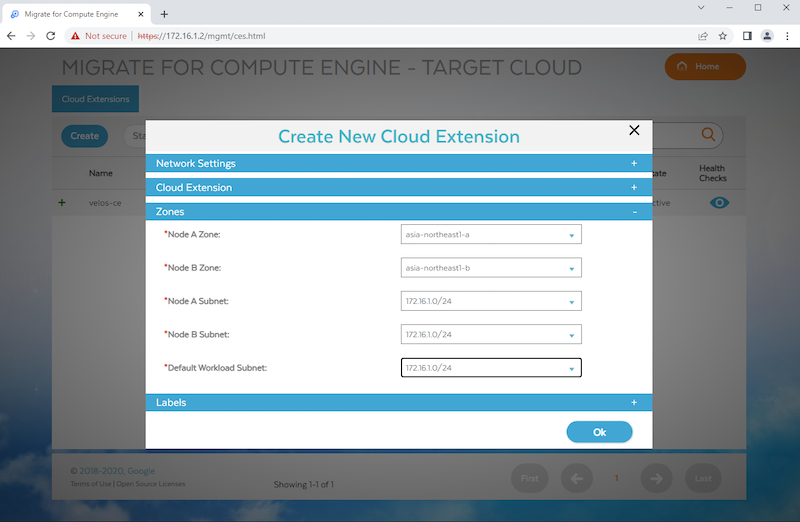Switch to the Cloud Extensions tab
800x522 pixels.
(x=95, y=99)
